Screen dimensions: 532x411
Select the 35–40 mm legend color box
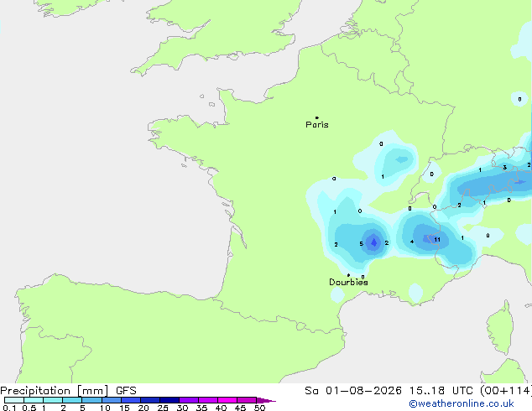pyautogui.click(x=208, y=400)
